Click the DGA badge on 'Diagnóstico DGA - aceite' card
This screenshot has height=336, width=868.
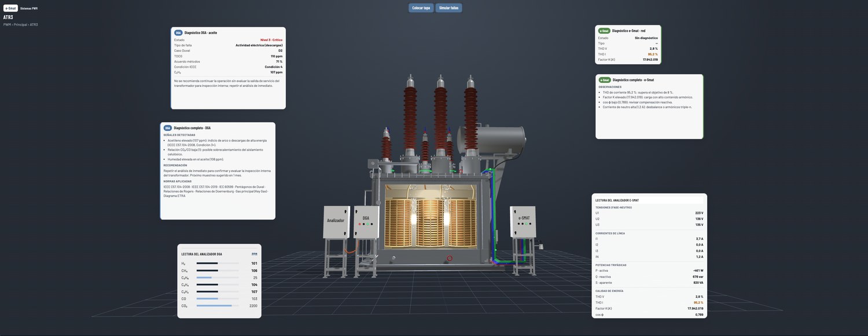click(x=178, y=33)
